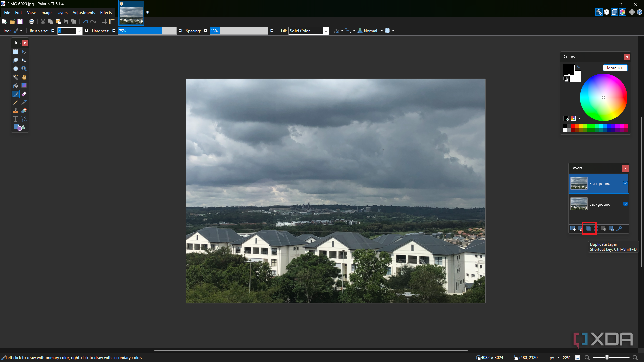Open Layer Properties wrench icon
Screen dimensions: 644x362
tap(619, 229)
